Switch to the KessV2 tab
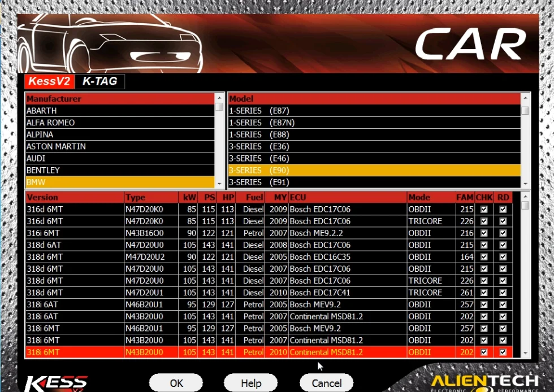Image resolution: width=554 pixels, height=392 pixels. [49, 81]
